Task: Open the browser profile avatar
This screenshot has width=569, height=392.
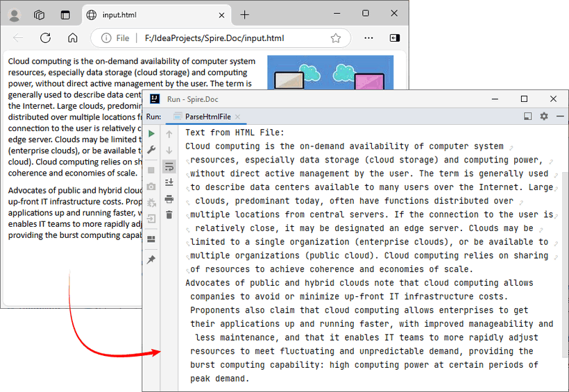Action: point(15,15)
